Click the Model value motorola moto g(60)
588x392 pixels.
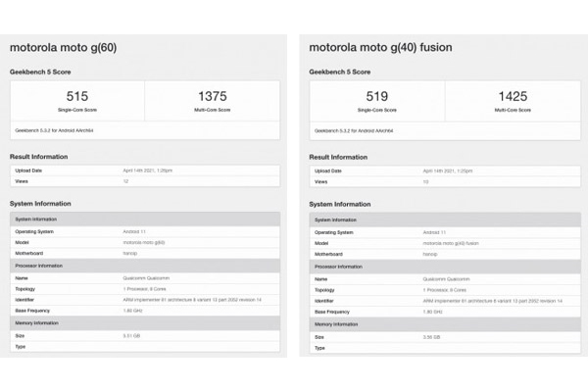click(142, 242)
